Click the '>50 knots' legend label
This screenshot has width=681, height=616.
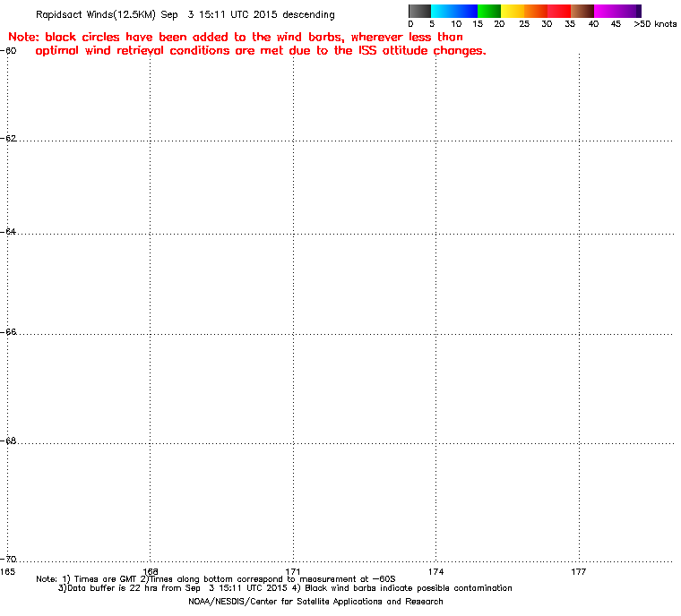655,24
